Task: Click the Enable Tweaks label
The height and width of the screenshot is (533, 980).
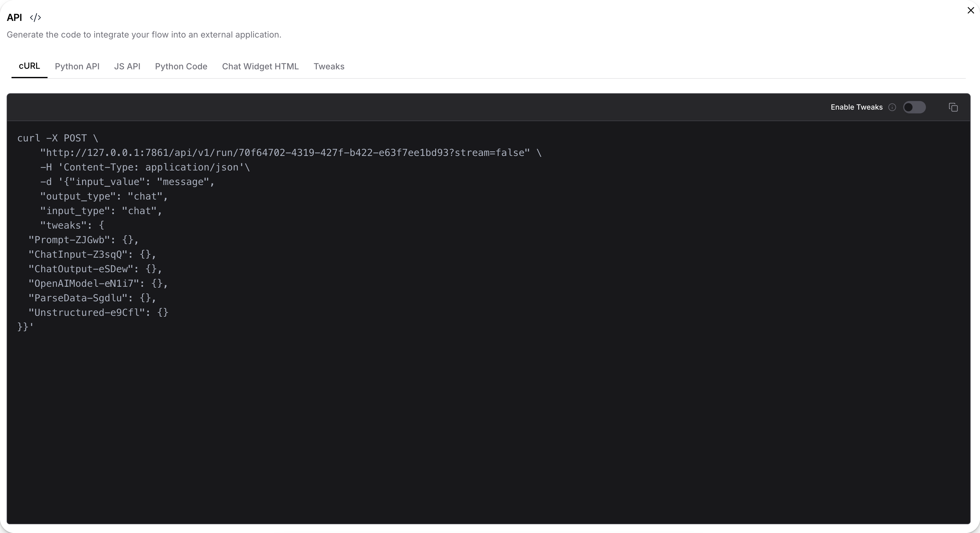Action: [856, 107]
